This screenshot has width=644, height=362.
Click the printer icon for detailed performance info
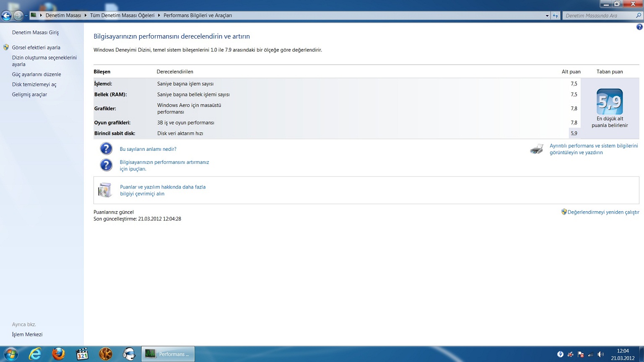point(537,149)
